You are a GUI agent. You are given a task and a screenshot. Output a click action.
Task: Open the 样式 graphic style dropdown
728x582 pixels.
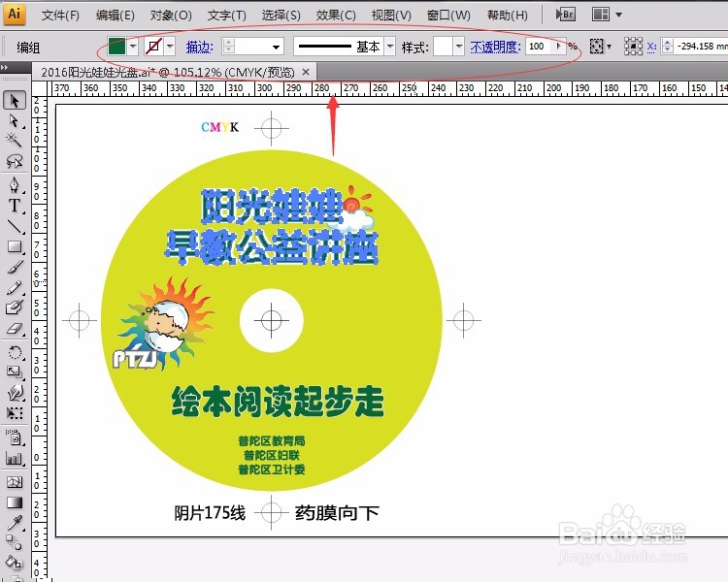[x=459, y=47]
